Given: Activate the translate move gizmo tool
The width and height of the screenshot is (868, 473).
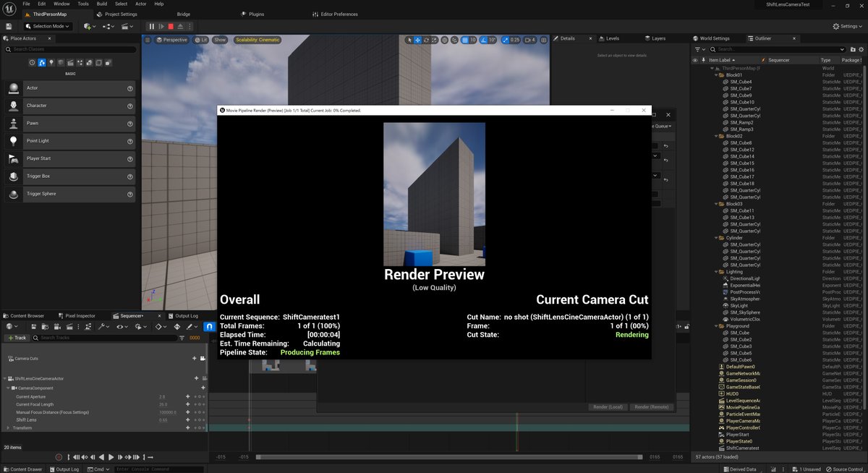Looking at the screenshot, I should (418, 40).
